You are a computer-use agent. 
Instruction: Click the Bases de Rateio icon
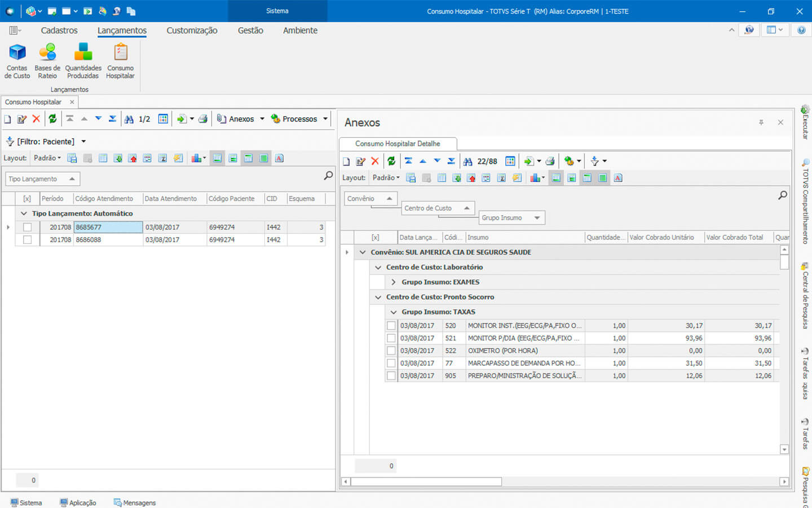47,61
